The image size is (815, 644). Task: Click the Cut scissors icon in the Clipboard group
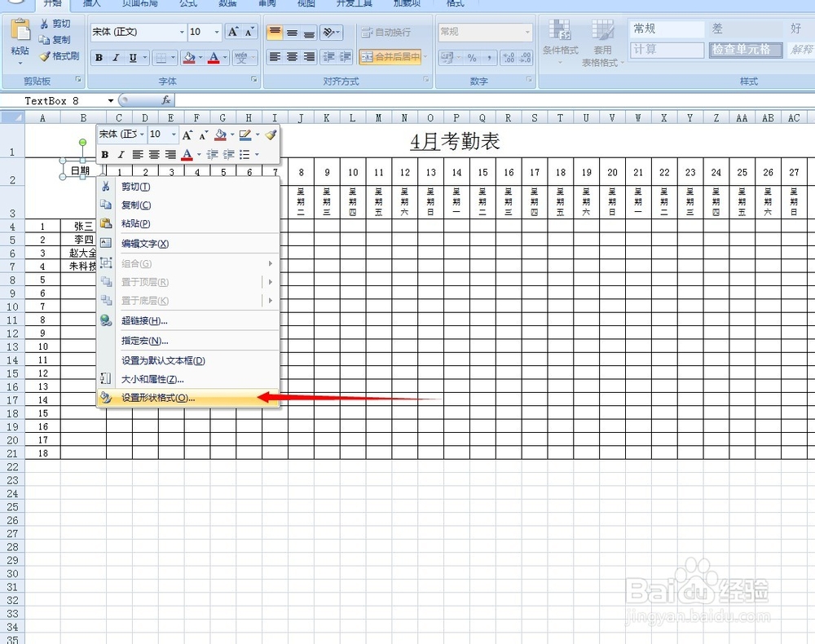pyautogui.click(x=44, y=24)
